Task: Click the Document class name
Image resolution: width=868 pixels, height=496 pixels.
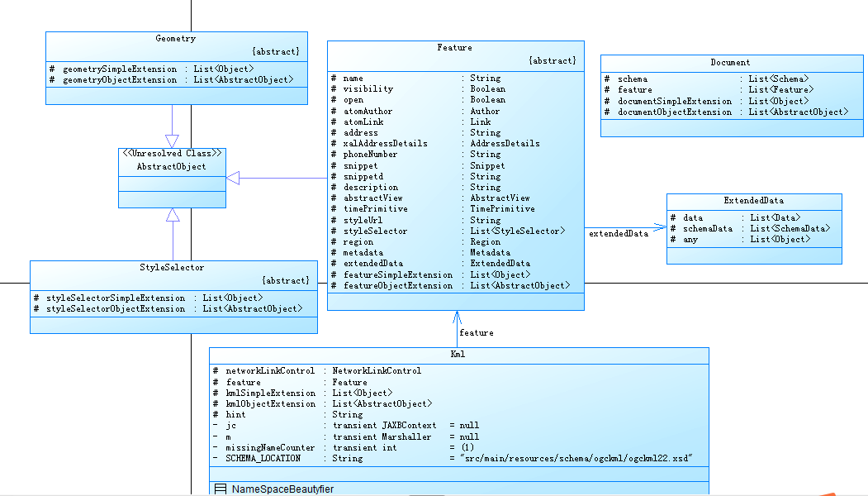Action: pyautogui.click(x=730, y=63)
